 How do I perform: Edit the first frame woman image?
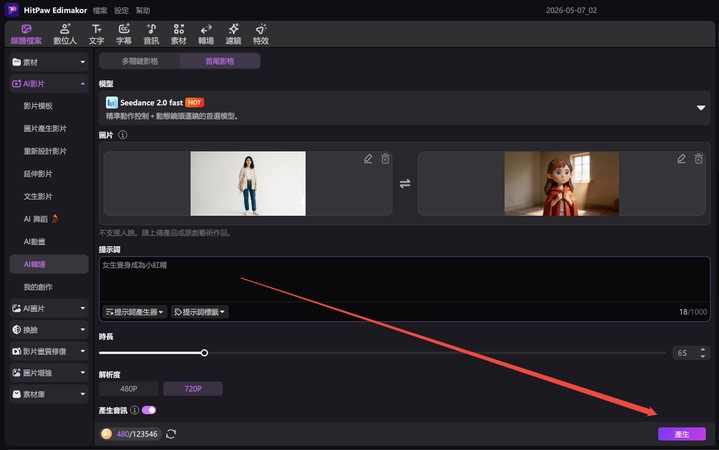point(368,159)
